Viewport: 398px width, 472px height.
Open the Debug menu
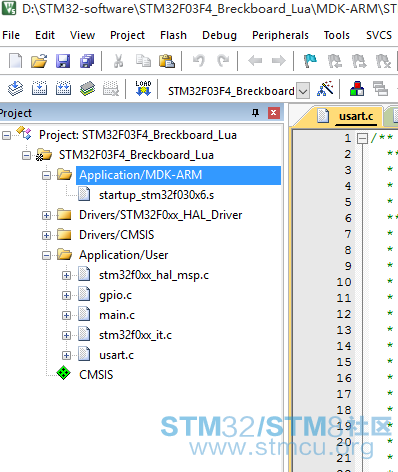point(219,35)
